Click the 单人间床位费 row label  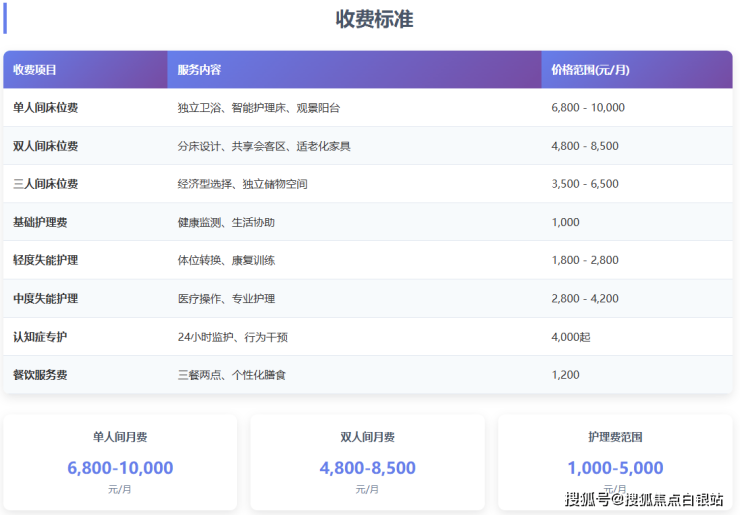46,108
